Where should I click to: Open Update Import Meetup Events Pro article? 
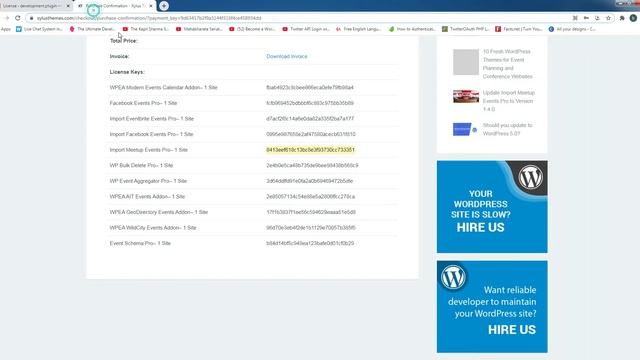pos(509,101)
